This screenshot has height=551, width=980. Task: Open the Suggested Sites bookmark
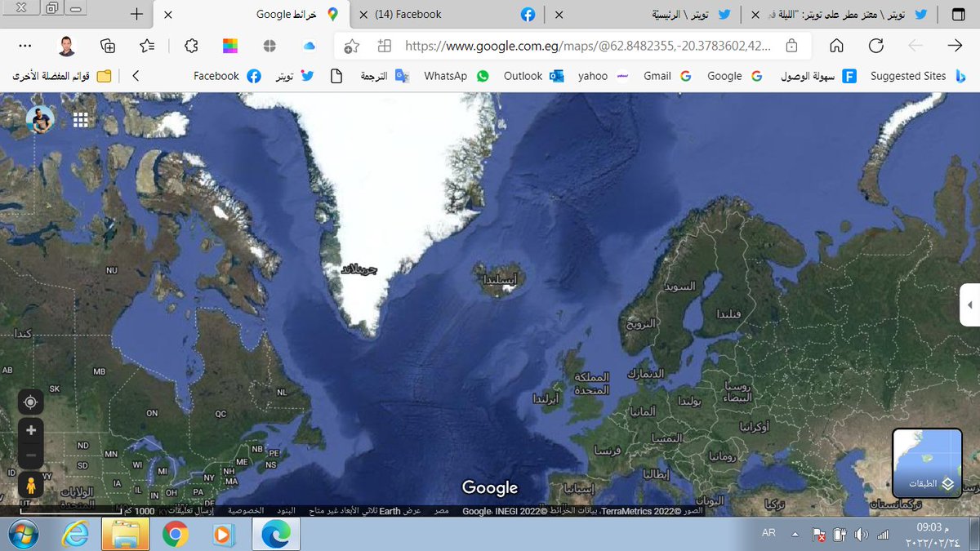918,76
